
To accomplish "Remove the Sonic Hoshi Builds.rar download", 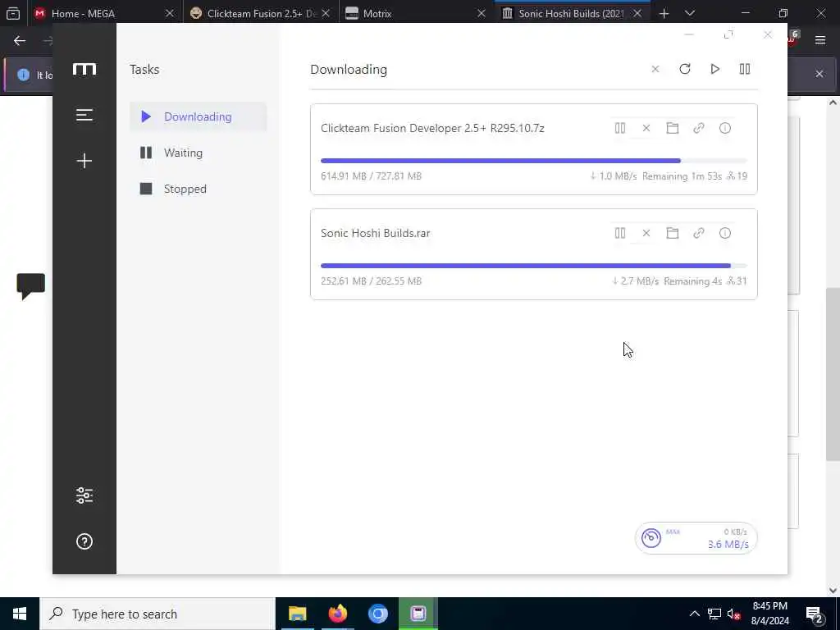I will pos(646,233).
